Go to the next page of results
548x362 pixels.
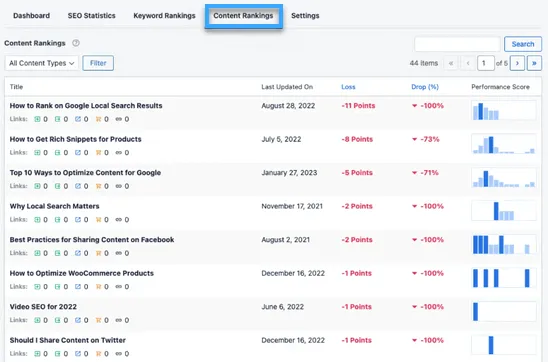click(x=517, y=63)
